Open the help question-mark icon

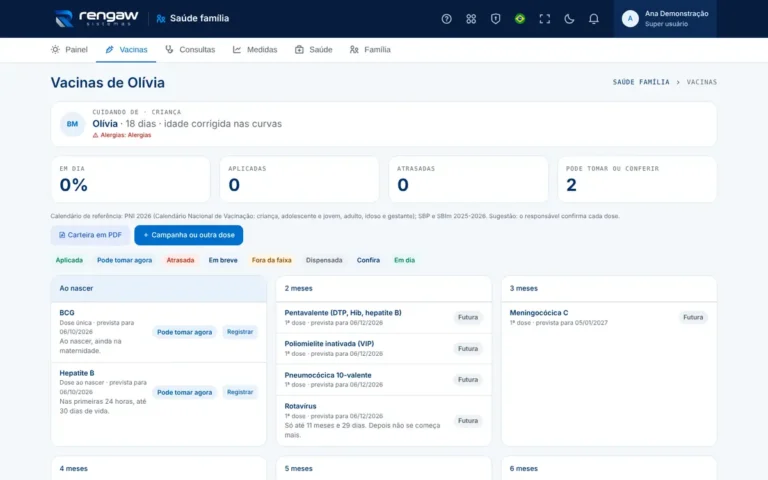446,19
